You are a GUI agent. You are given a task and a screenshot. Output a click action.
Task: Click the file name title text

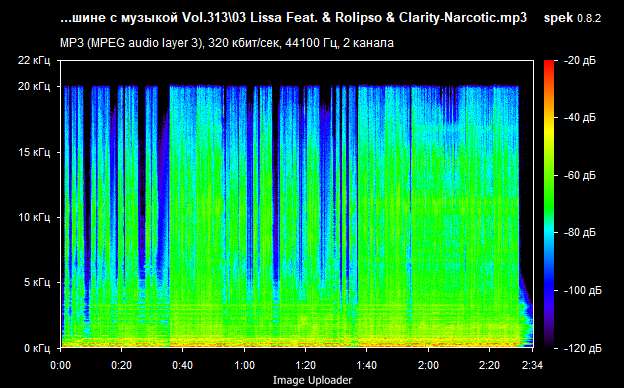(294, 18)
